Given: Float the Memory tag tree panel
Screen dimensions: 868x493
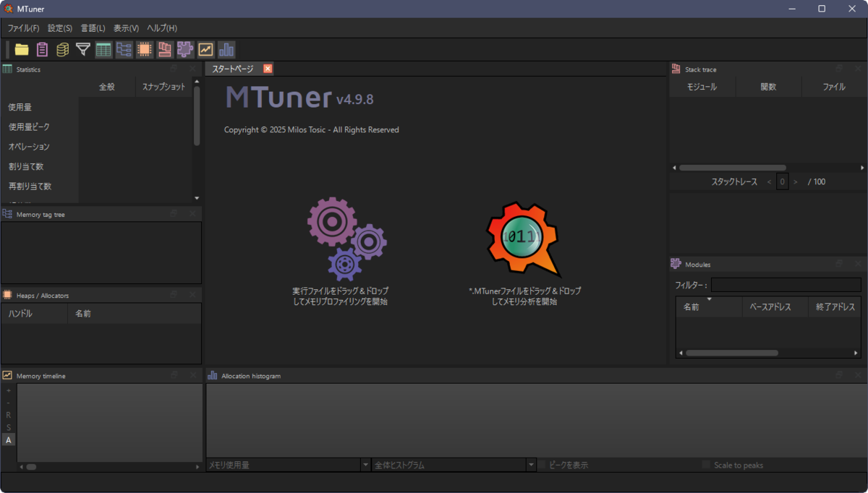Looking at the screenshot, I should click(x=174, y=214).
